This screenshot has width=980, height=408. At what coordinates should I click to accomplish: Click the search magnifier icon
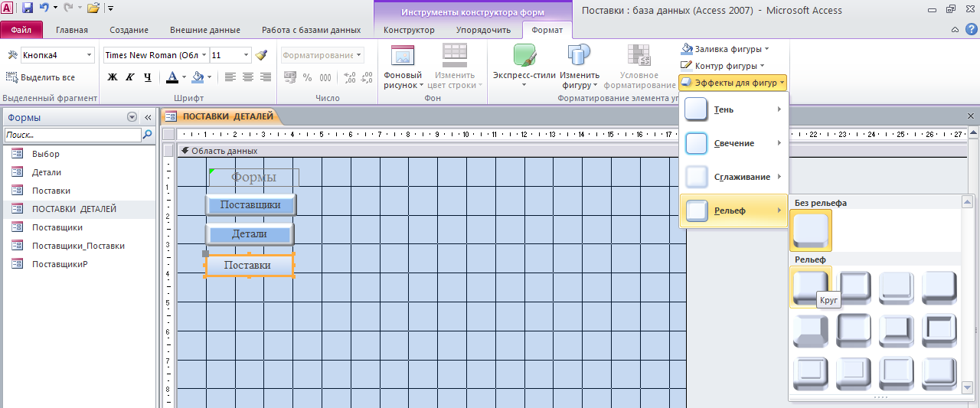[147, 135]
